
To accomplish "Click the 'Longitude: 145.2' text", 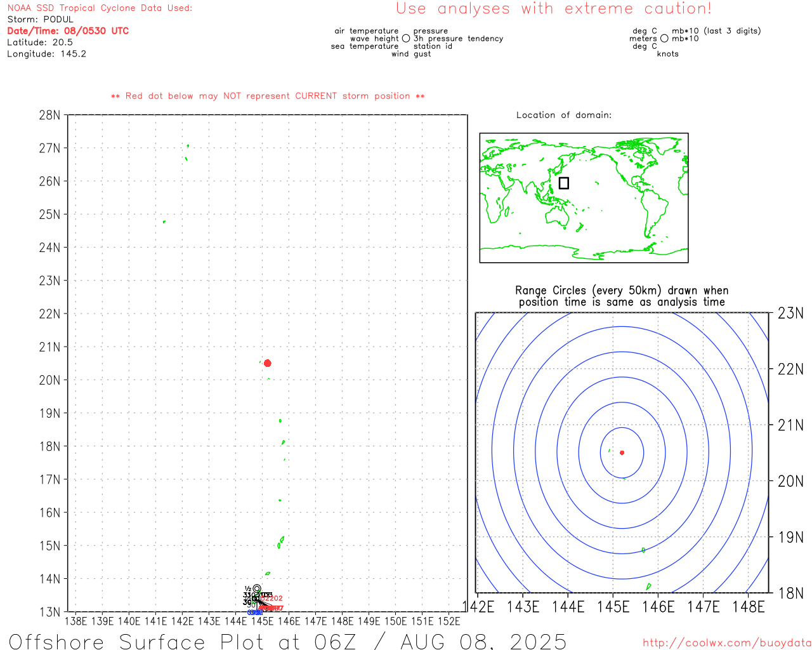I will tap(47, 54).
